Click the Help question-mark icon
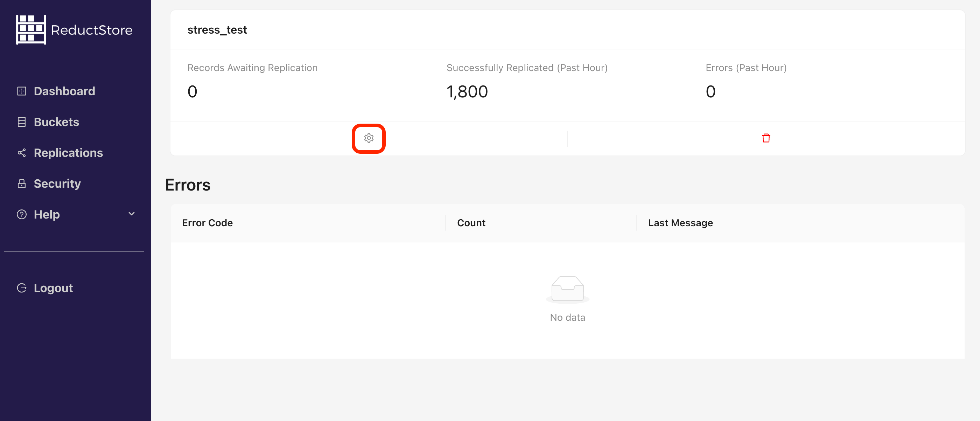 point(21,214)
